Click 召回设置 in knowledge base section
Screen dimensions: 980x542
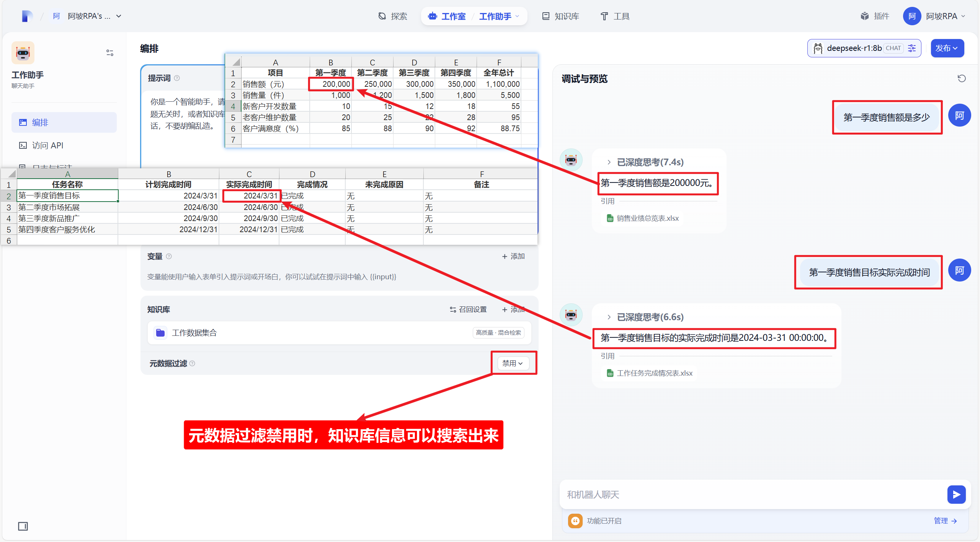point(469,309)
